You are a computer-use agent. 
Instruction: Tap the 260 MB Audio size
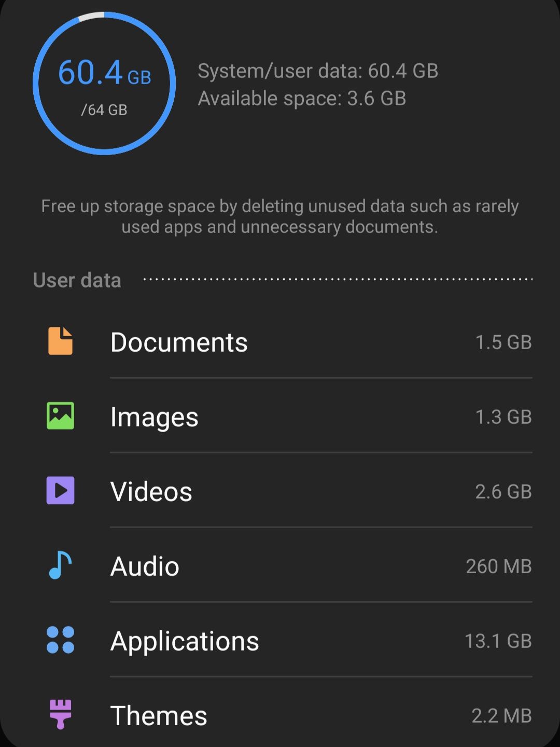coord(498,566)
